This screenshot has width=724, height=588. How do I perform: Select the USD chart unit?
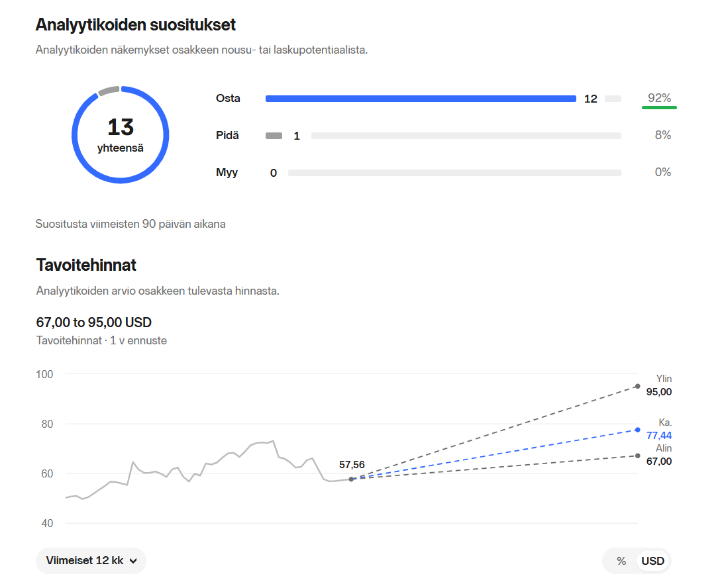click(652, 562)
